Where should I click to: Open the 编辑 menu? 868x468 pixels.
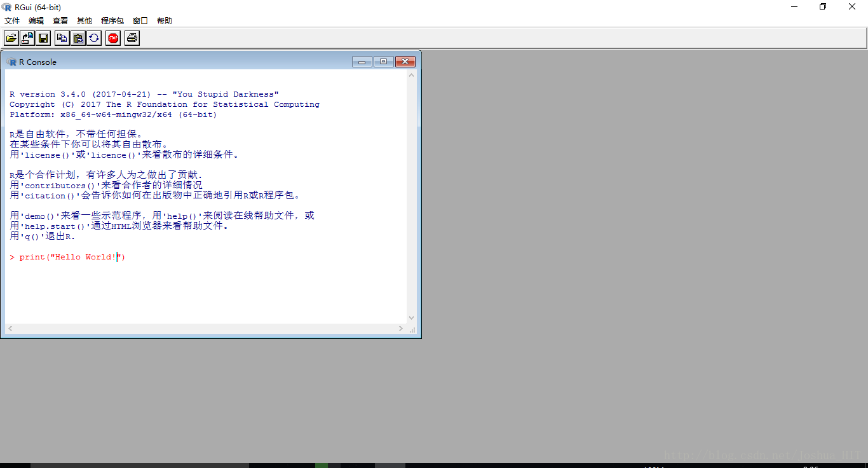tap(36, 21)
